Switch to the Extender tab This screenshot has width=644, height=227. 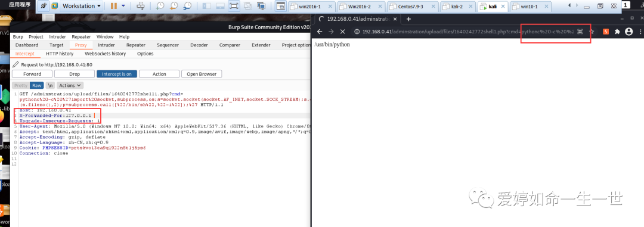[261, 45]
